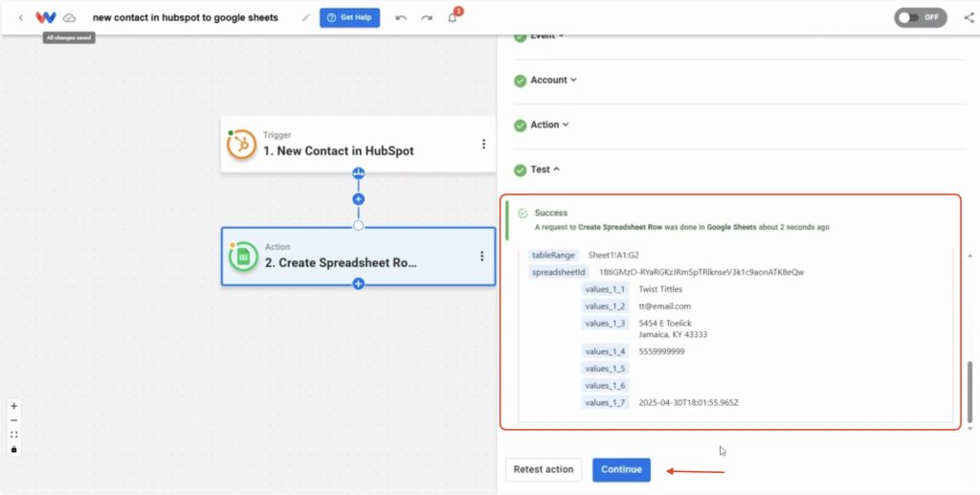Click the Continue button

(x=621, y=469)
